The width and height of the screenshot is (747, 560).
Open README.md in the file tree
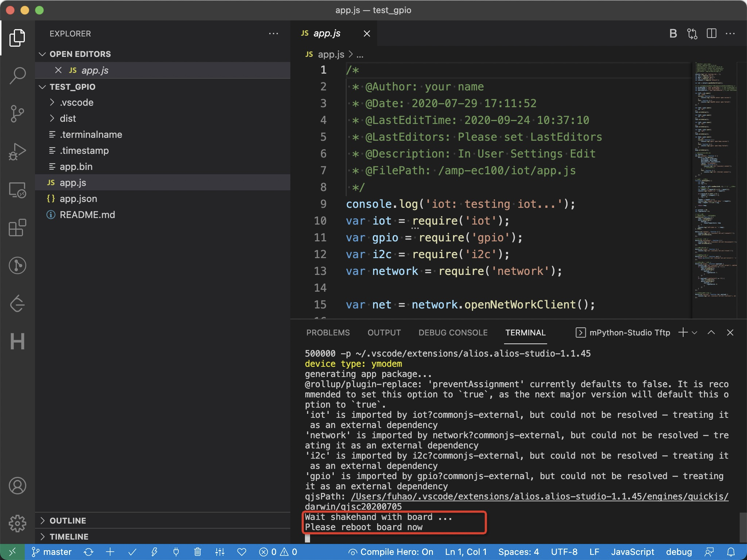(163, 215)
